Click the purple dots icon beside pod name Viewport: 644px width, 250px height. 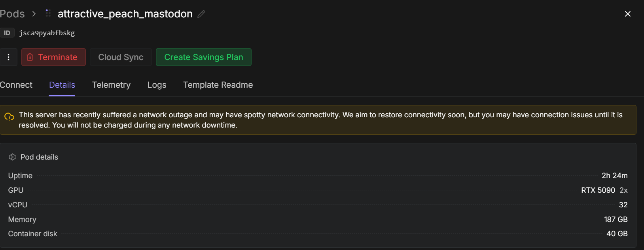pos(48,13)
